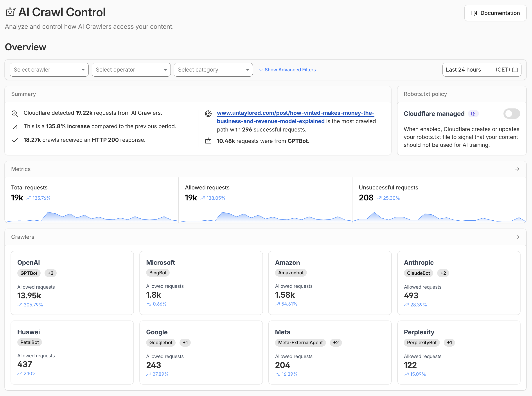Enable the Cloudflare managed robots.txt toggle

[512, 114]
